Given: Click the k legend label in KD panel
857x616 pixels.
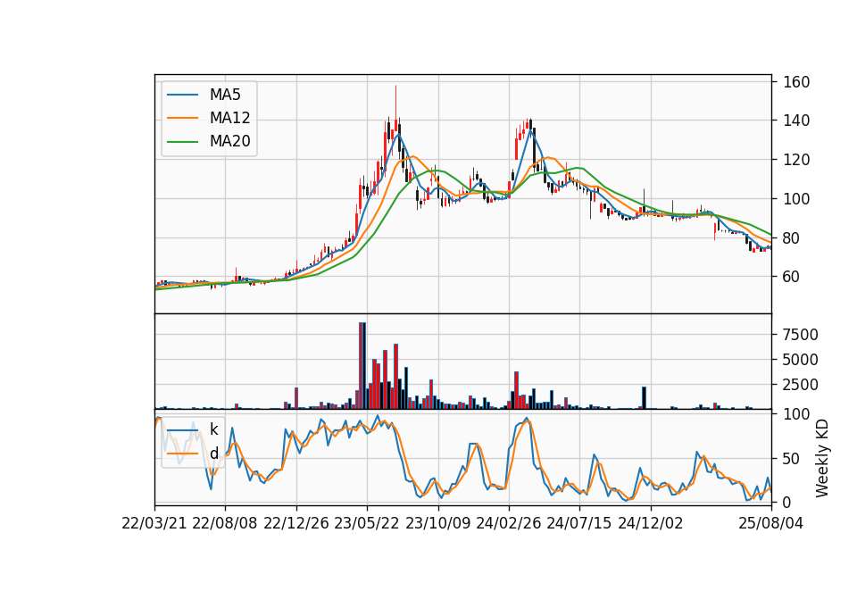Looking at the screenshot, I should [213, 429].
